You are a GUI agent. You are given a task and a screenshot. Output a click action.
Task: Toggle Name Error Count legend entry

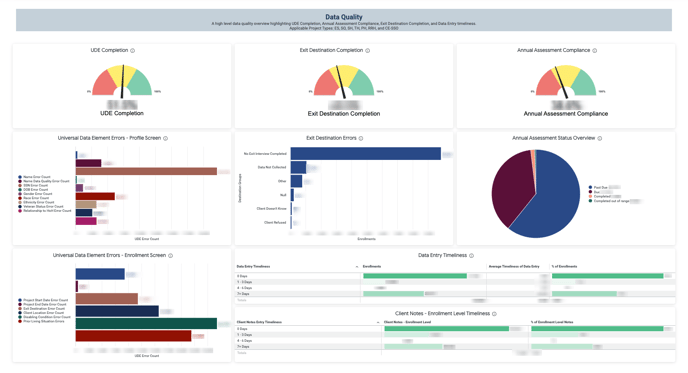35,177
